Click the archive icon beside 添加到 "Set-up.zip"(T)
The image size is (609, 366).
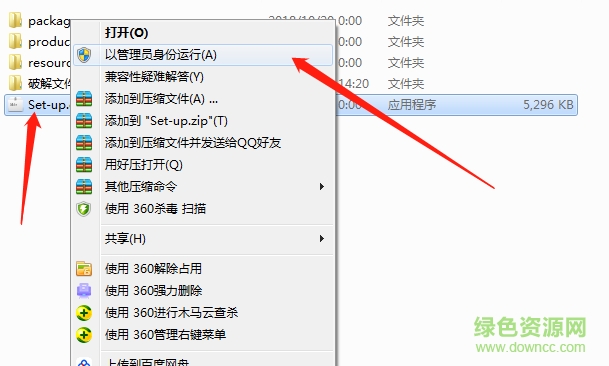coord(84,121)
